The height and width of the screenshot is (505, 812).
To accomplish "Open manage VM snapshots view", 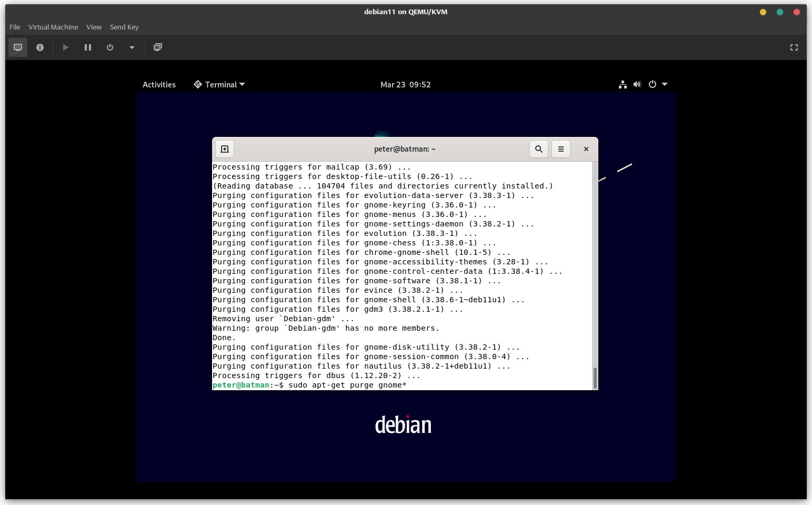I will [x=157, y=47].
